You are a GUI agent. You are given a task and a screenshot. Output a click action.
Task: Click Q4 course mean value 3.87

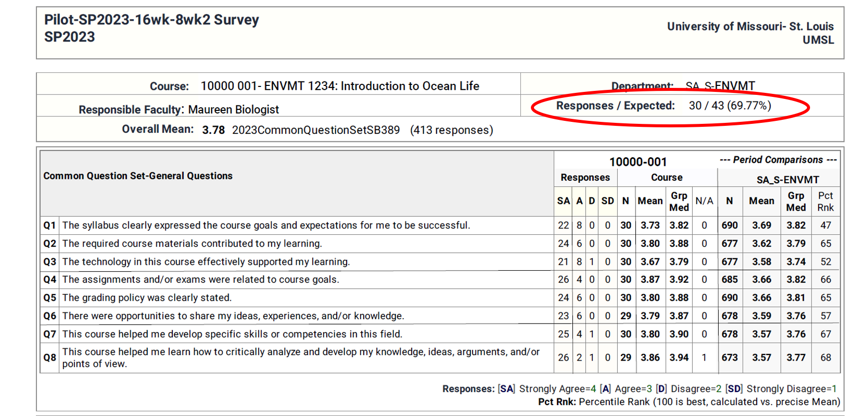click(x=650, y=280)
